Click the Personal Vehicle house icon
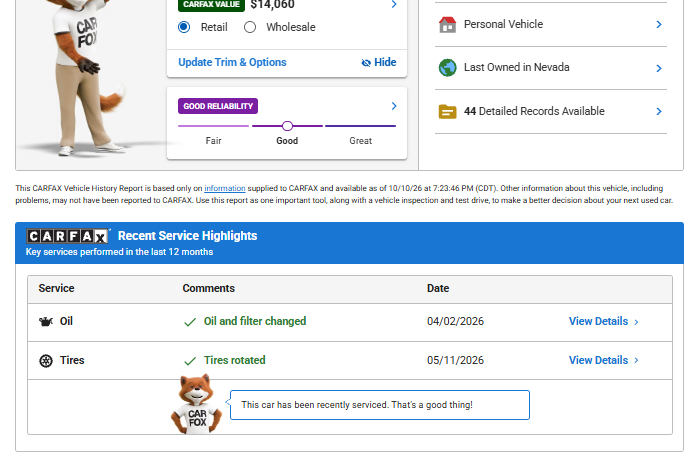The height and width of the screenshot is (466, 697). [x=448, y=24]
